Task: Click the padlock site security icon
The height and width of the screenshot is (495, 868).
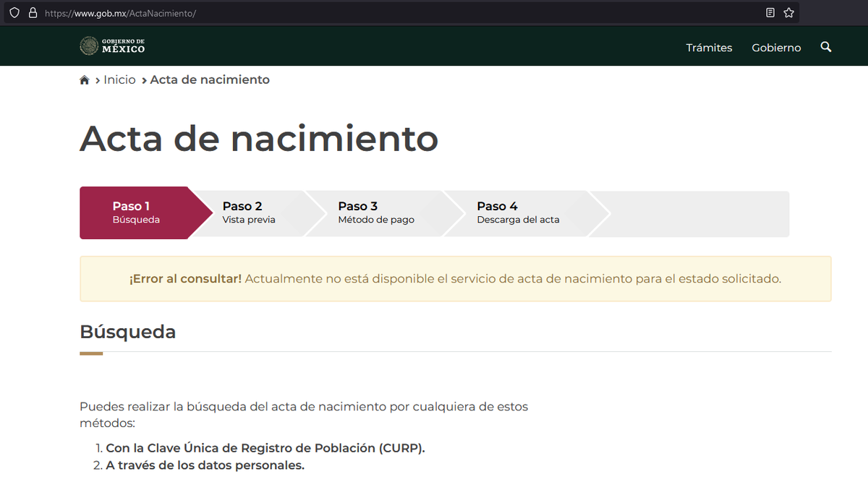Action: [32, 13]
